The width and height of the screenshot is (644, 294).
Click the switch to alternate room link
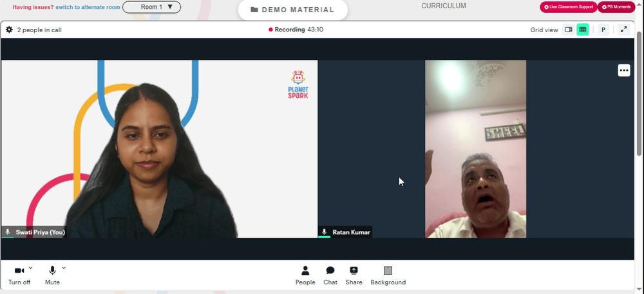point(88,7)
